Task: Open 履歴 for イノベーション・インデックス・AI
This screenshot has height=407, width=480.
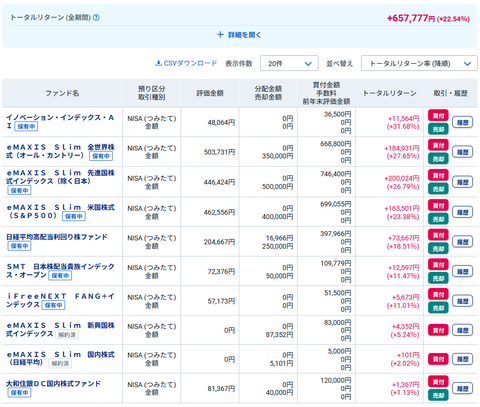Action: [x=462, y=122]
